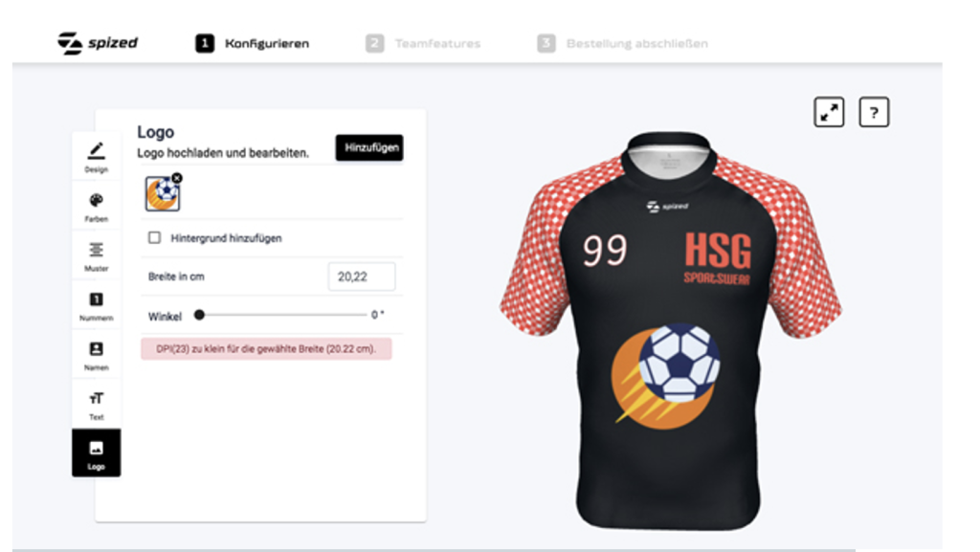
Task: Select the Konfigurieren step tab
Action: (253, 43)
